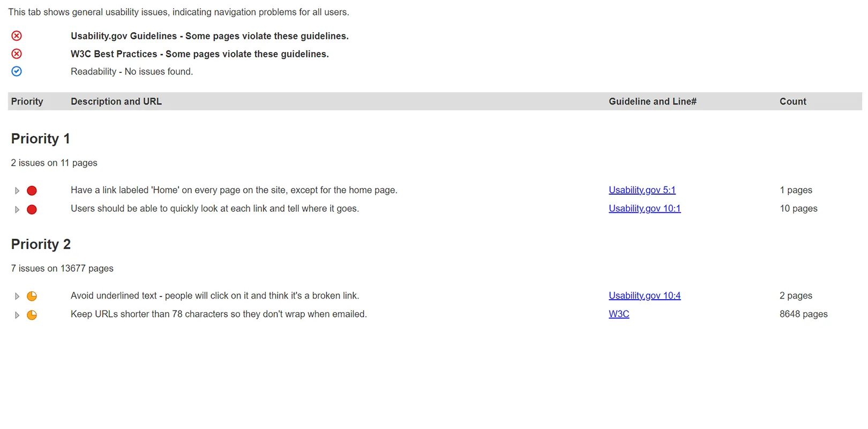This screenshot has height=429, width=868.
Task: Click the Priority column header
Action: pyautogui.click(x=27, y=101)
